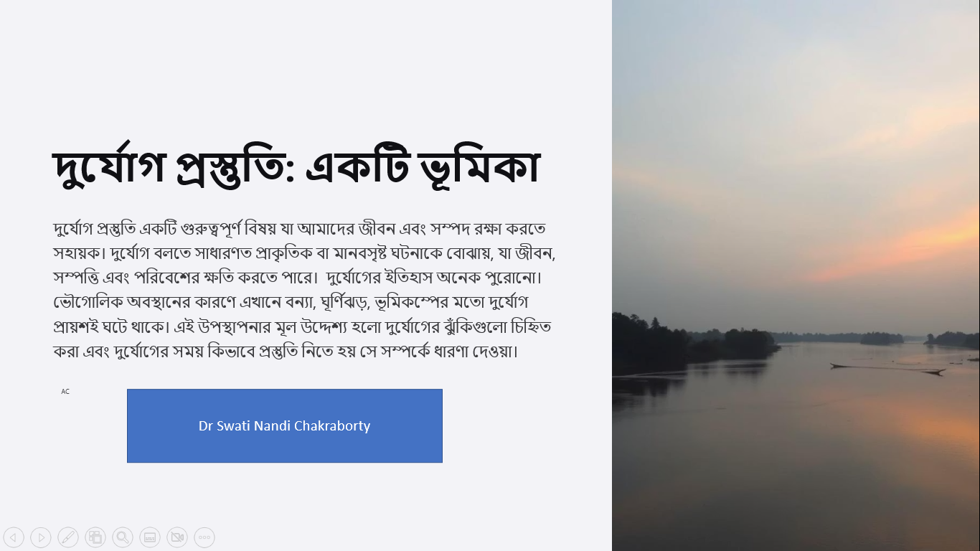Go to the previous slide arrow
Screen dimensions: 980x551
click(14, 537)
